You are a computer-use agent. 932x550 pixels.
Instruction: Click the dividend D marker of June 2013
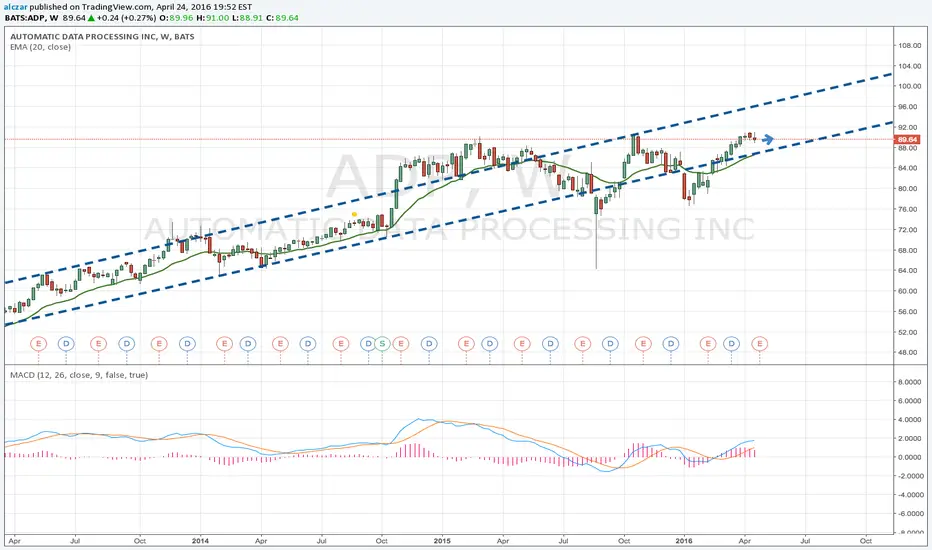point(66,344)
